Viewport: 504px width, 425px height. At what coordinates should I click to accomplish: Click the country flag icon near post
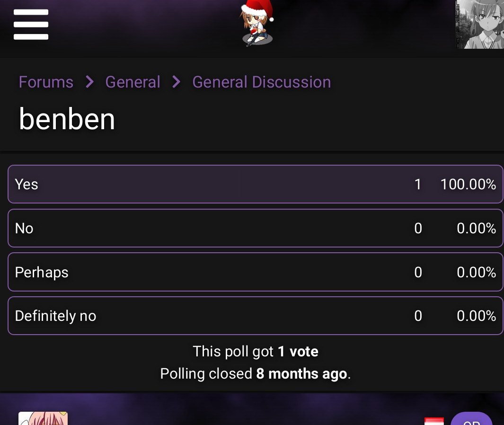[434, 421]
